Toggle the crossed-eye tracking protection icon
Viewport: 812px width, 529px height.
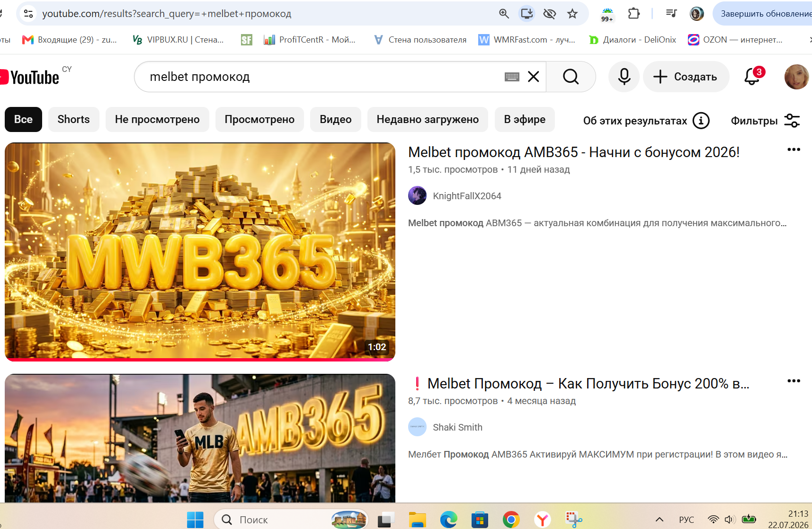tap(550, 14)
